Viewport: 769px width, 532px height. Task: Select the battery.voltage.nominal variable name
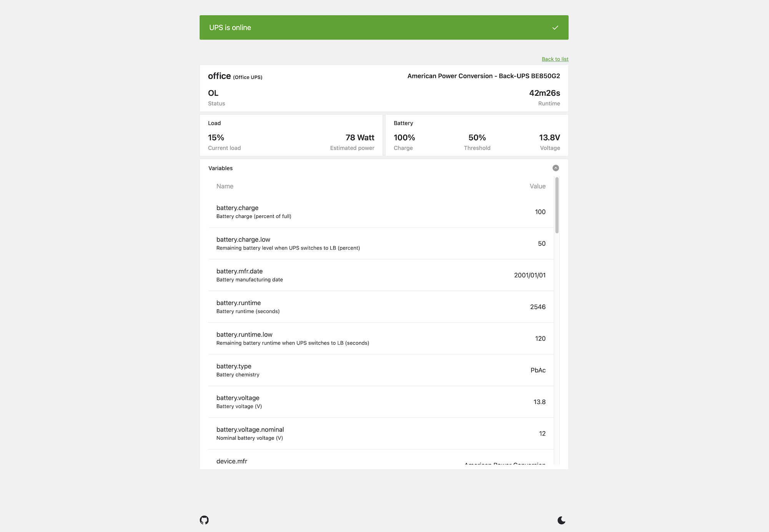point(250,430)
